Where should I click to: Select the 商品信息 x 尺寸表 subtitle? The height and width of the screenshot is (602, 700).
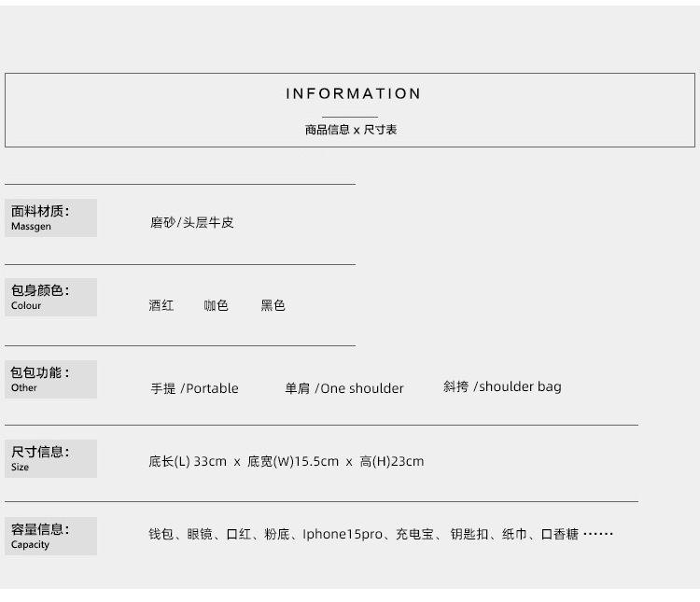click(351, 130)
